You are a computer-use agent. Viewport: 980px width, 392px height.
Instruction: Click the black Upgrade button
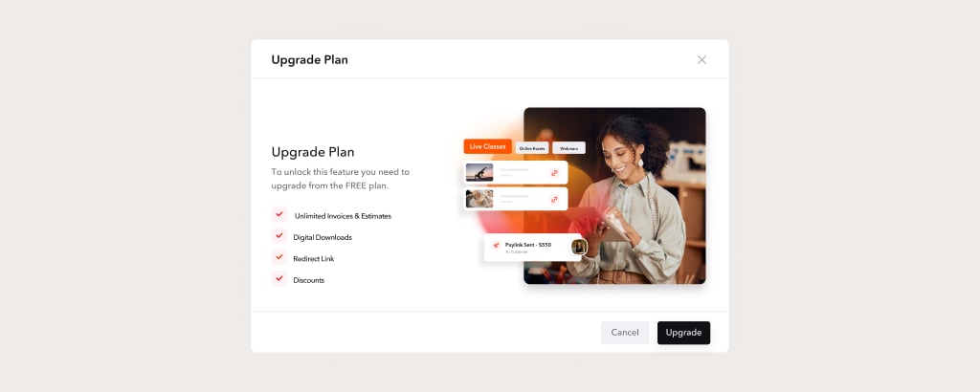[683, 333]
